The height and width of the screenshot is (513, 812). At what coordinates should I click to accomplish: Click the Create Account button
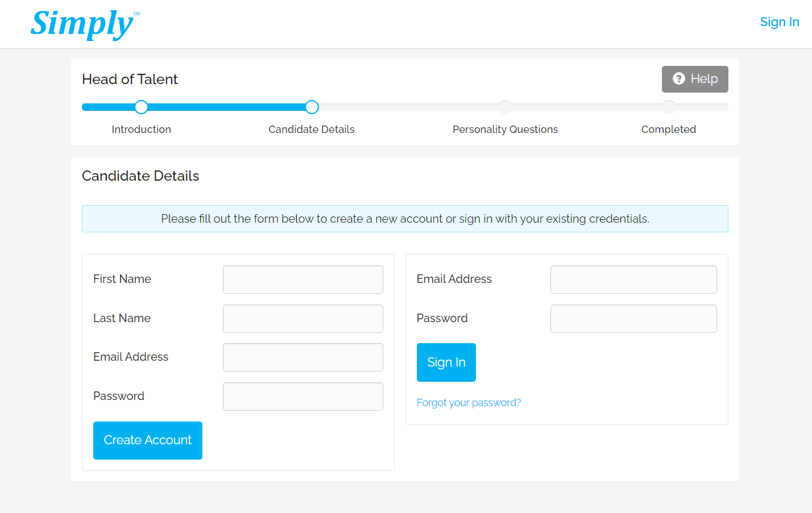point(148,440)
